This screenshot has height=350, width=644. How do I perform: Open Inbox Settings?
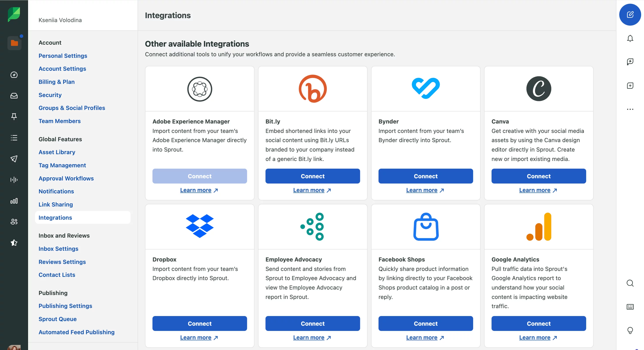[58, 249]
